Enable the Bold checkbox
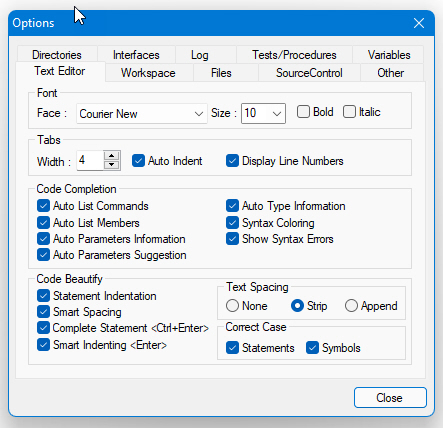The height and width of the screenshot is (428, 443). [x=303, y=112]
